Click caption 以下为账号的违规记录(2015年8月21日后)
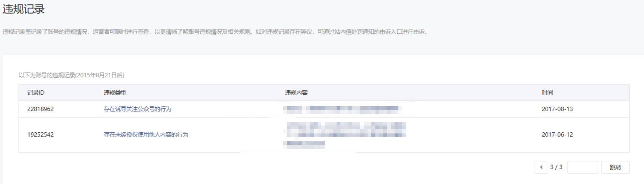 pyautogui.click(x=71, y=75)
